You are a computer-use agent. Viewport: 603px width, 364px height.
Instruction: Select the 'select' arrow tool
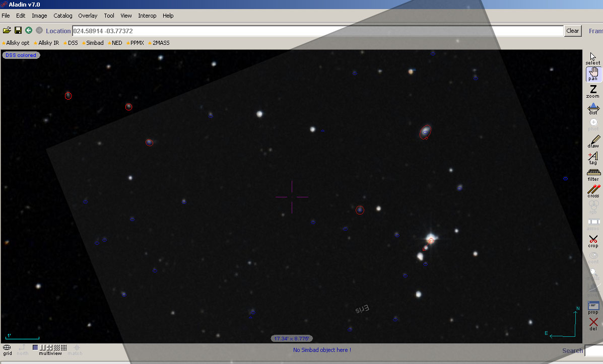(593, 58)
